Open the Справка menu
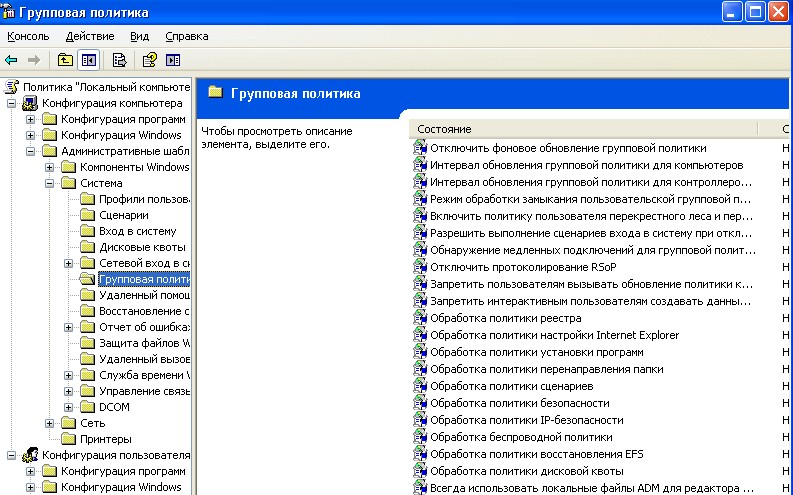This screenshot has width=793, height=495. click(x=187, y=36)
